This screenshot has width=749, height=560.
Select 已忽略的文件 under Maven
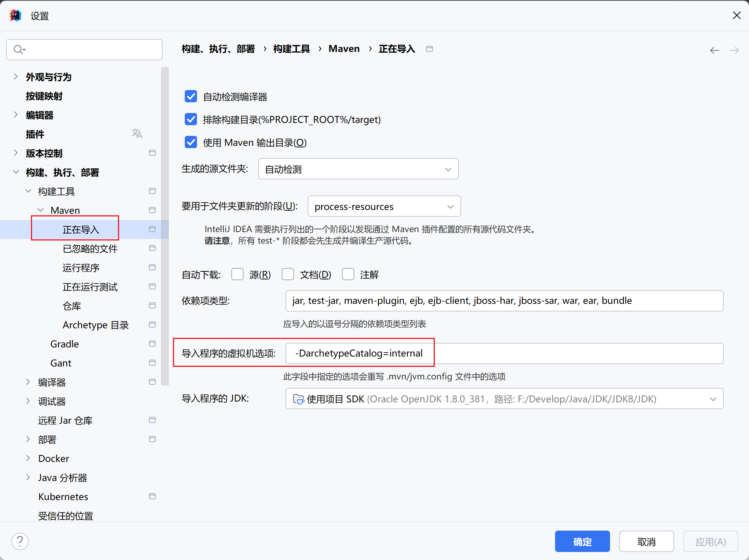point(90,249)
